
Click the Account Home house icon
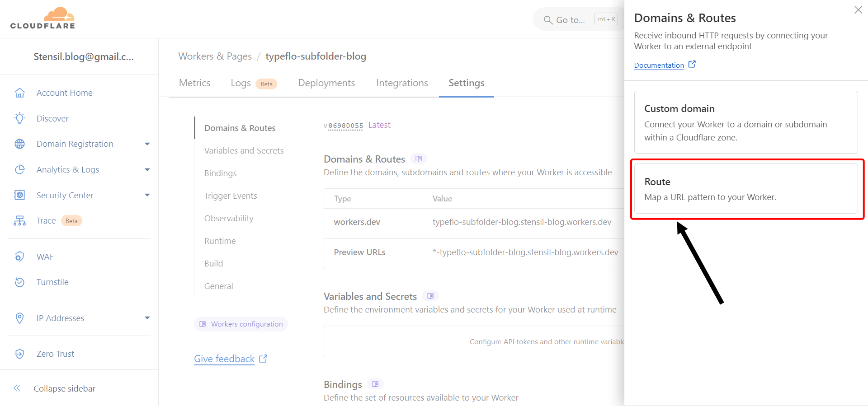19,93
